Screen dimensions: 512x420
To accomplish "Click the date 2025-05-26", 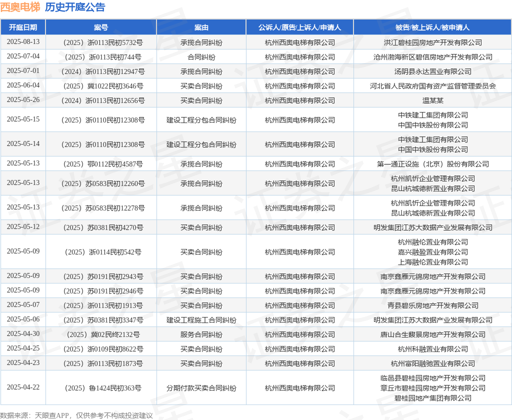I will coord(23,99).
